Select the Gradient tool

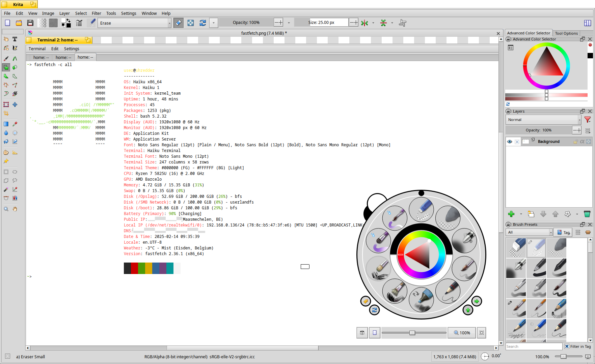(x=6, y=124)
